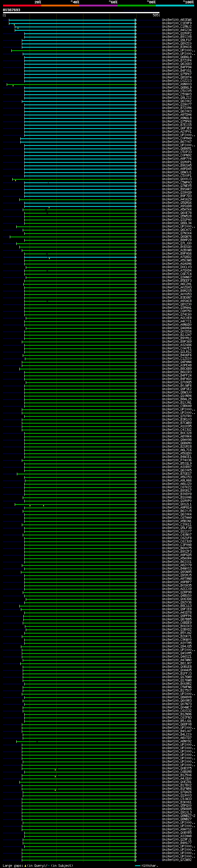
Task: Select the hit UniRef100_A2YPV1
Action: 177,131
